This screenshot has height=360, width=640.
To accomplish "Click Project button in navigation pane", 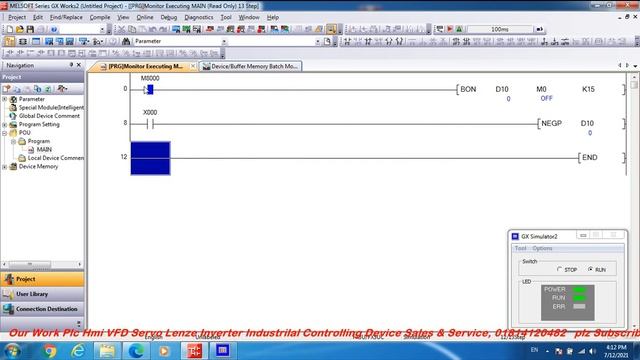I will 42,279.
